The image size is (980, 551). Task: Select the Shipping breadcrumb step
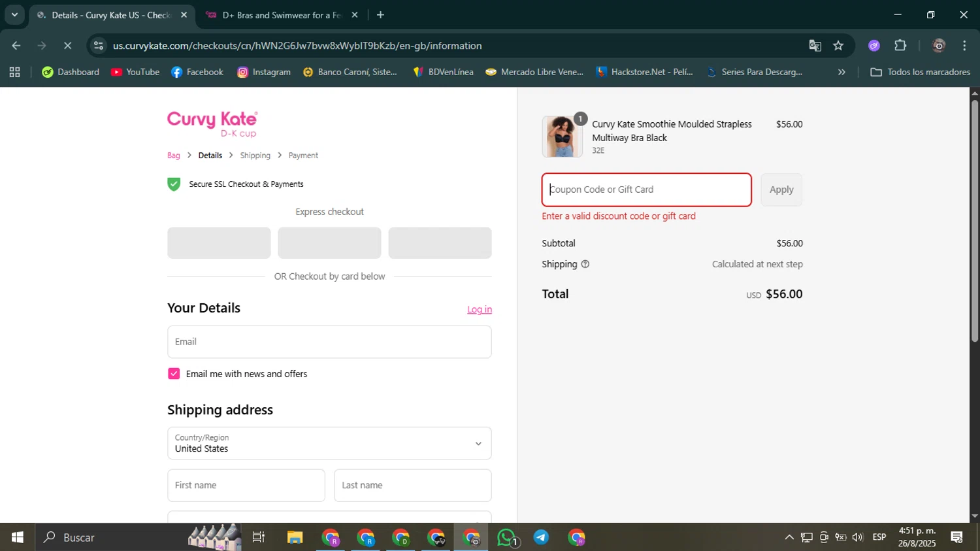[x=255, y=156]
